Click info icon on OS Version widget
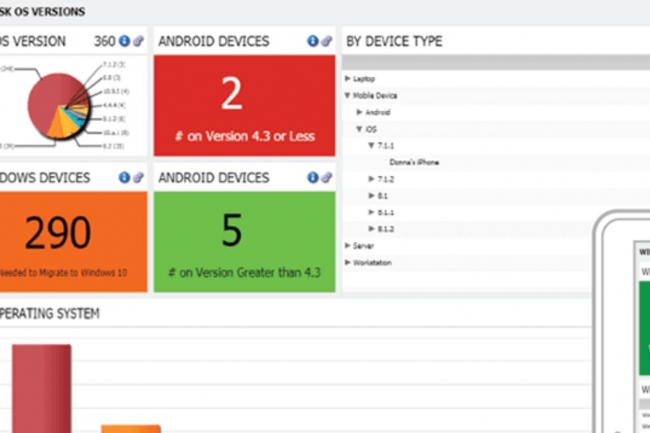The width and height of the screenshot is (650, 433). tap(124, 41)
